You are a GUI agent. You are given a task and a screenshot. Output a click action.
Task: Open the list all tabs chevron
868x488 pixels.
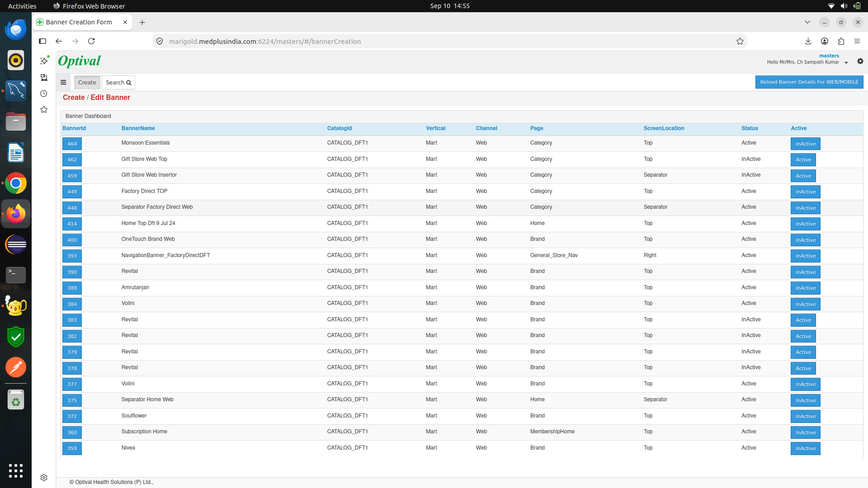pyautogui.click(x=807, y=22)
